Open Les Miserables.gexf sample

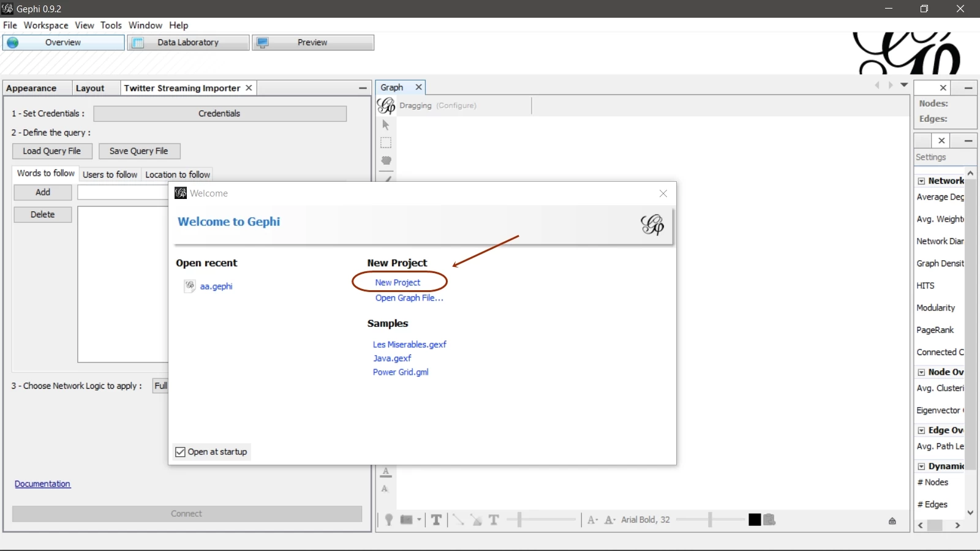tap(410, 345)
